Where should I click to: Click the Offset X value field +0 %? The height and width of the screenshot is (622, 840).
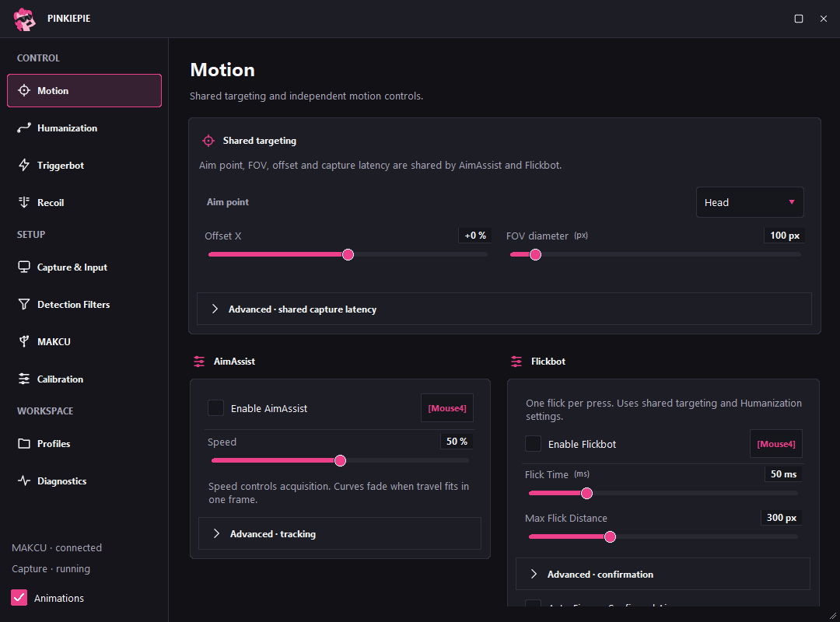pos(474,236)
